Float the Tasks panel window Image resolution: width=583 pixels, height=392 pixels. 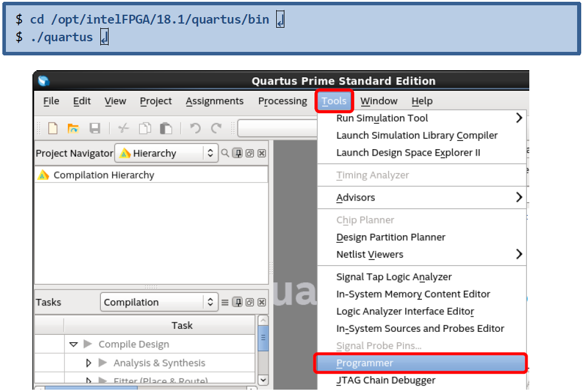coord(250,302)
